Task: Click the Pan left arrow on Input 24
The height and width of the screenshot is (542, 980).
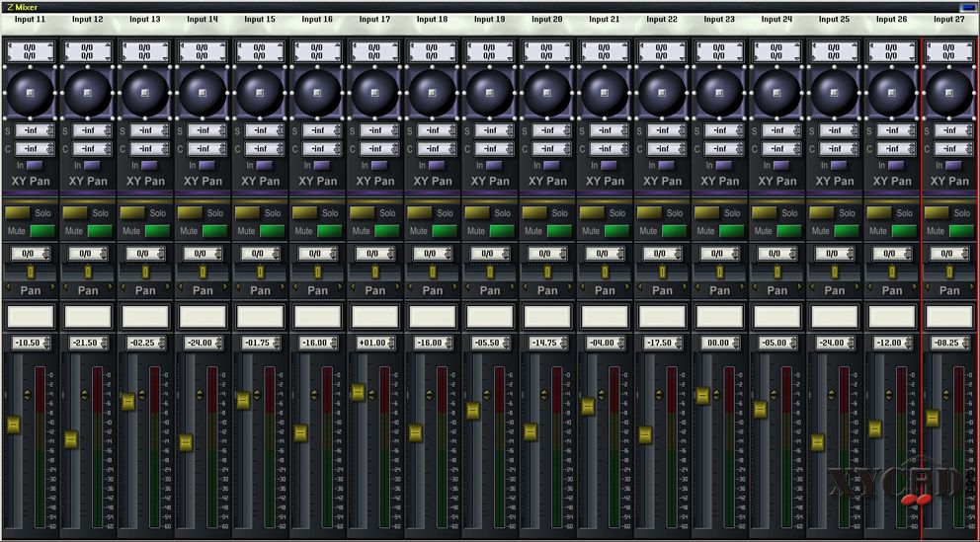Action: (x=755, y=286)
